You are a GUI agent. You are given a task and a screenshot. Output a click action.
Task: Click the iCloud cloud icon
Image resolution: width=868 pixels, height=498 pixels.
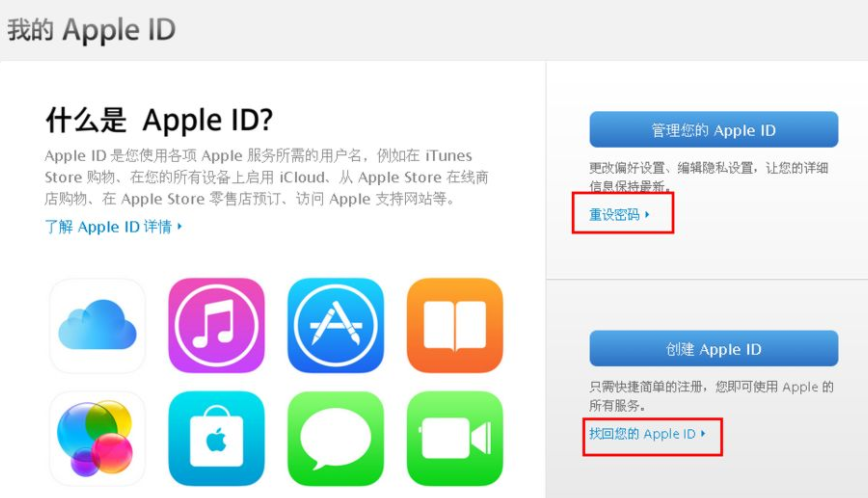coord(97,326)
